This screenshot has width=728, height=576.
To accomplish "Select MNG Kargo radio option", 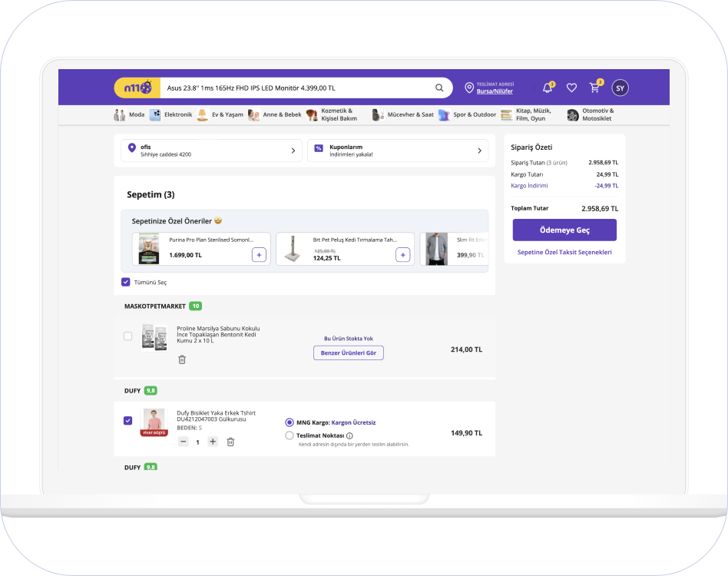I will click(290, 422).
